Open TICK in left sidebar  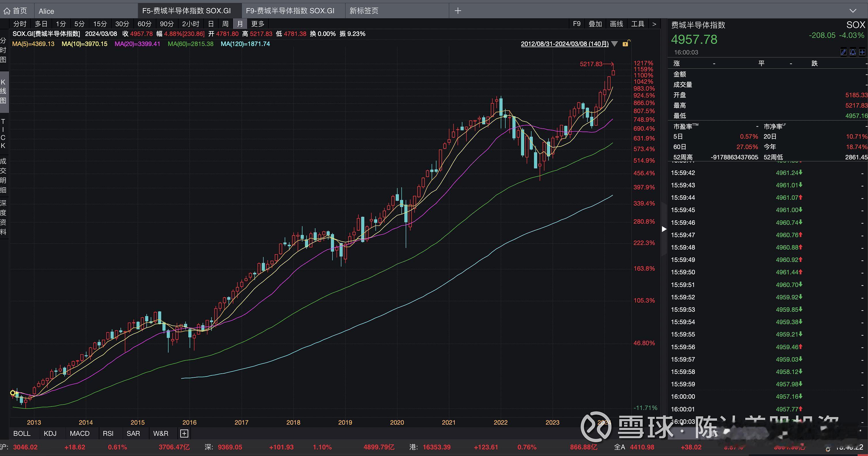coord(3,133)
